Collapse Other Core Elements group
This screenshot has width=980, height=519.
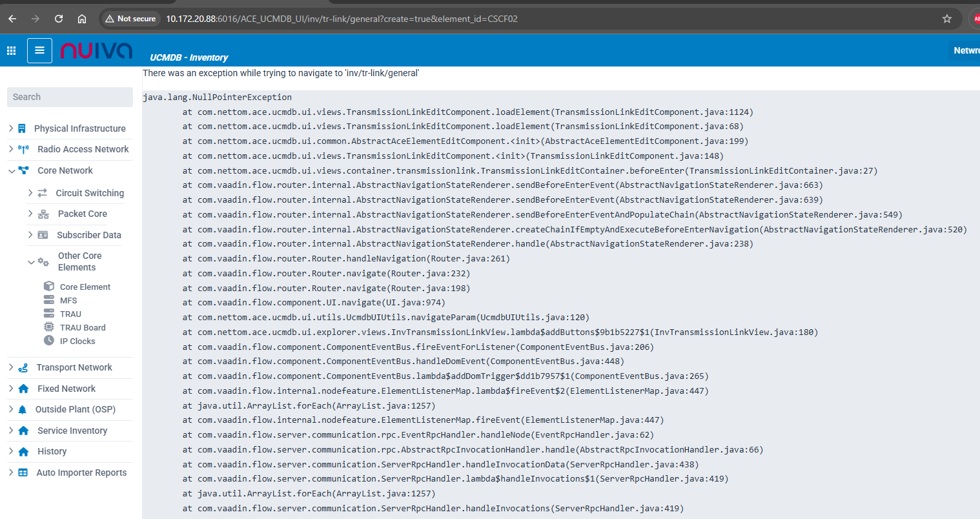tap(31, 262)
